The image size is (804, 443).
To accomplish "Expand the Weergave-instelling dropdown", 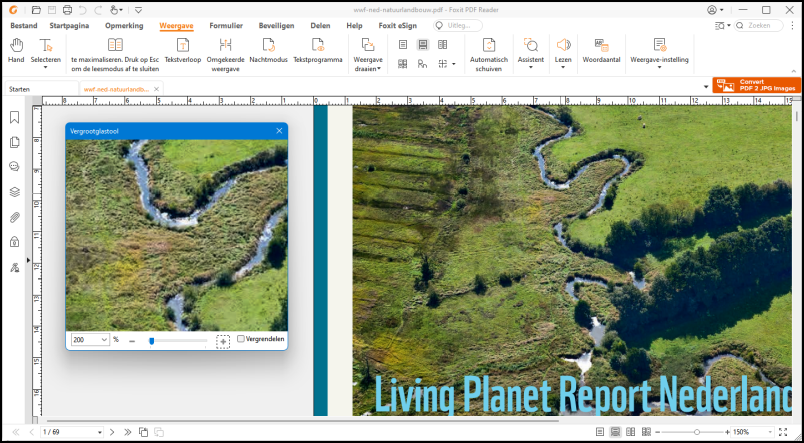I will (659, 67).
